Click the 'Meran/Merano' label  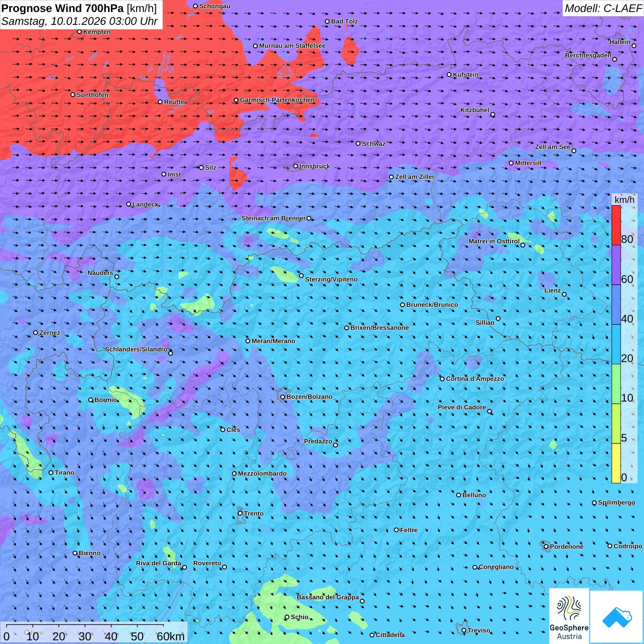273,341
